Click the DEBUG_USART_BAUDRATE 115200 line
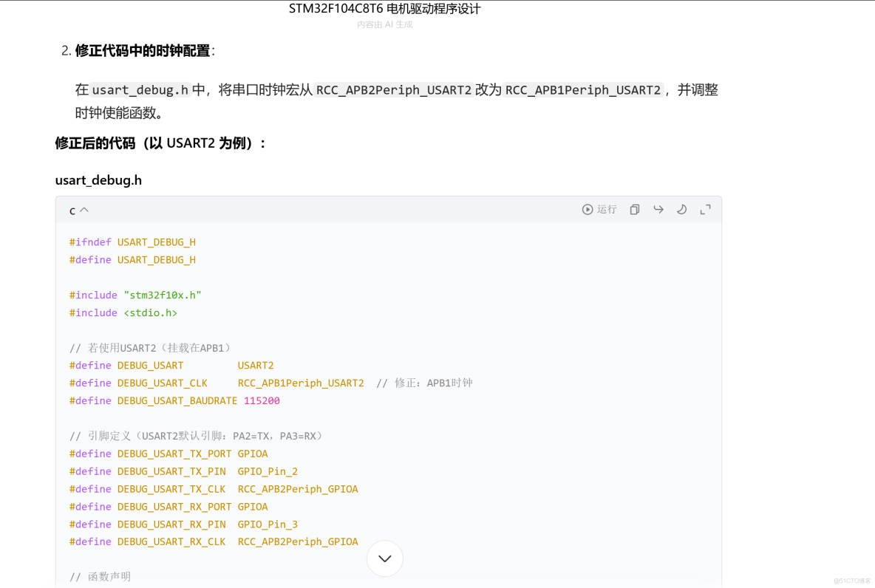Image resolution: width=875 pixels, height=588 pixels. click(x=174, y=400)
